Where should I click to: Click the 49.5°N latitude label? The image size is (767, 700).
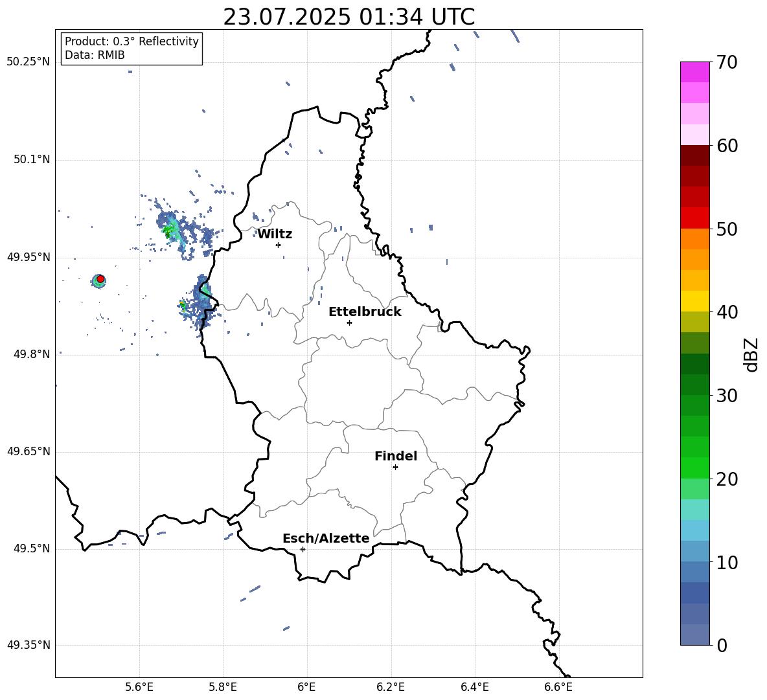[31, 548]
